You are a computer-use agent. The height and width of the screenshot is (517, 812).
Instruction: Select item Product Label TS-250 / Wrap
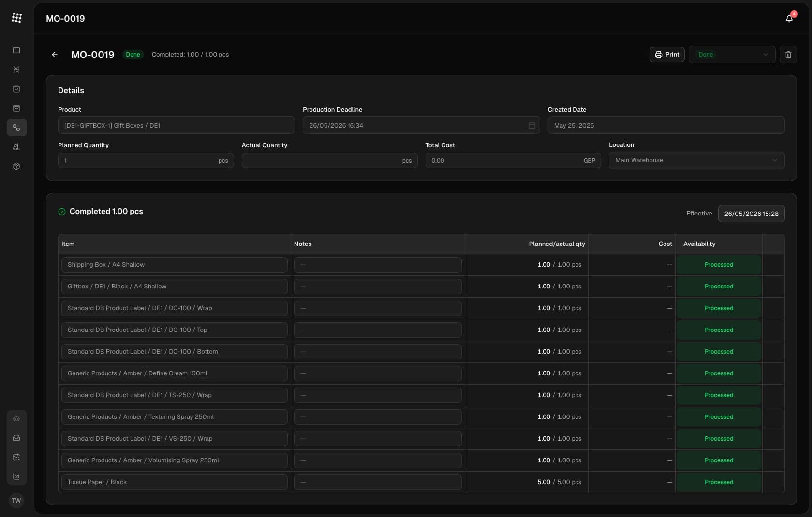pyautogui.click(x=175, y=395)
